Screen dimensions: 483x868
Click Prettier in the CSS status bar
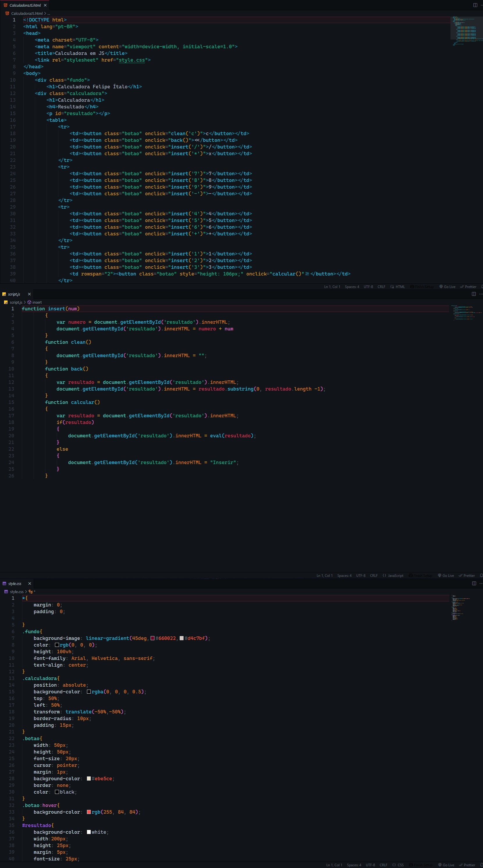[x=467, y=865]
